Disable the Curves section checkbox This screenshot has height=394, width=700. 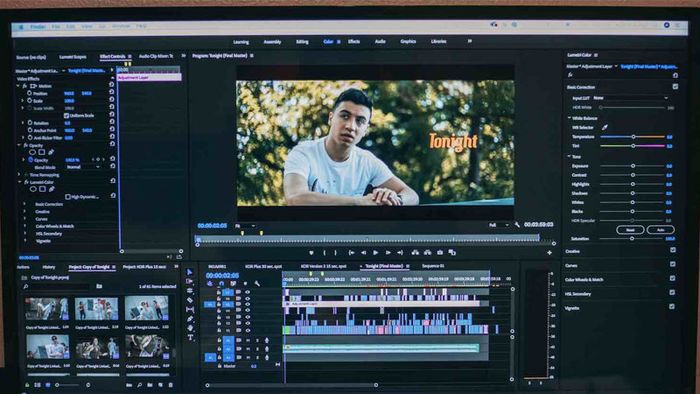(673, 265)
